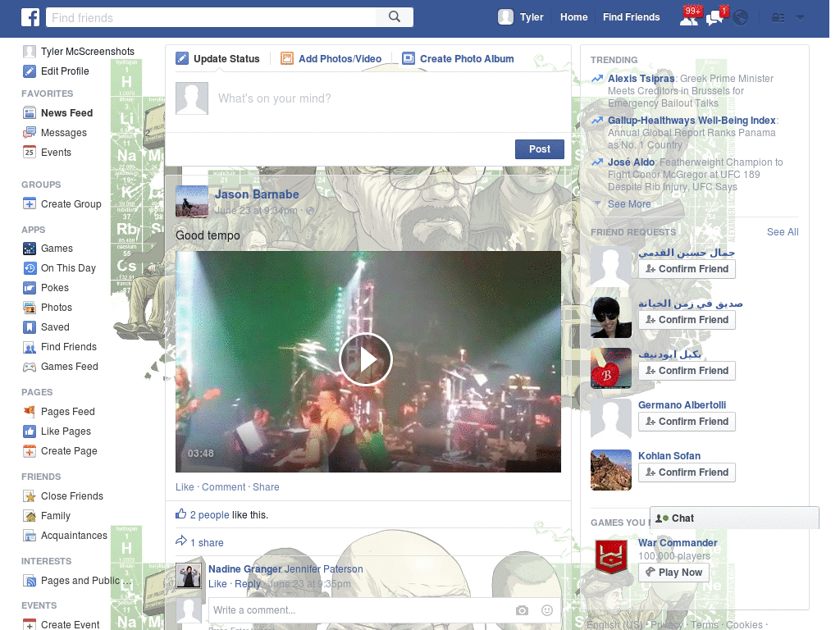Open Jason Barnabe's profile name link
This screenshot has height=630, width=840.
click(x=257, y=194)
